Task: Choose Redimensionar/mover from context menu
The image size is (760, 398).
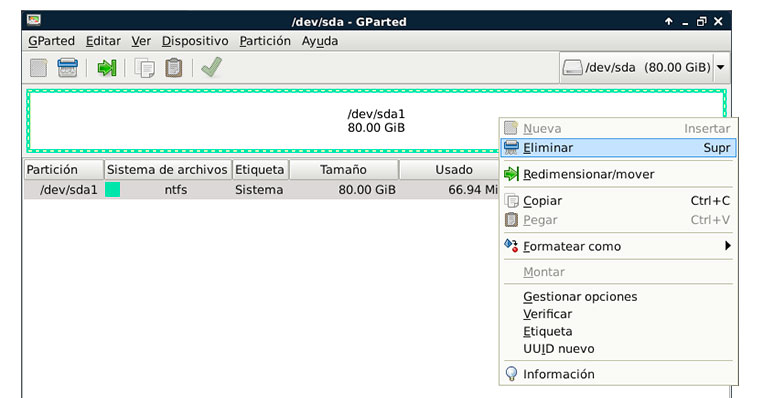Action: pyautogui.click(x=618, y=174)
